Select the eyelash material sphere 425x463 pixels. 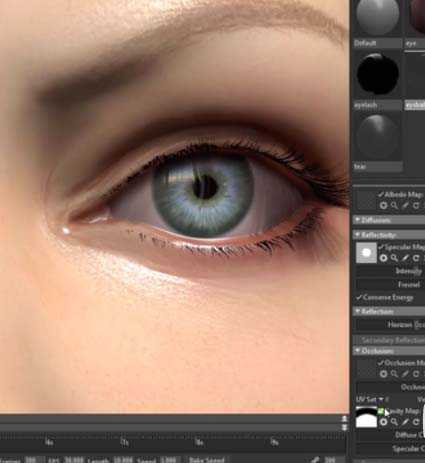pyautogui.click(x=377, y=74)
